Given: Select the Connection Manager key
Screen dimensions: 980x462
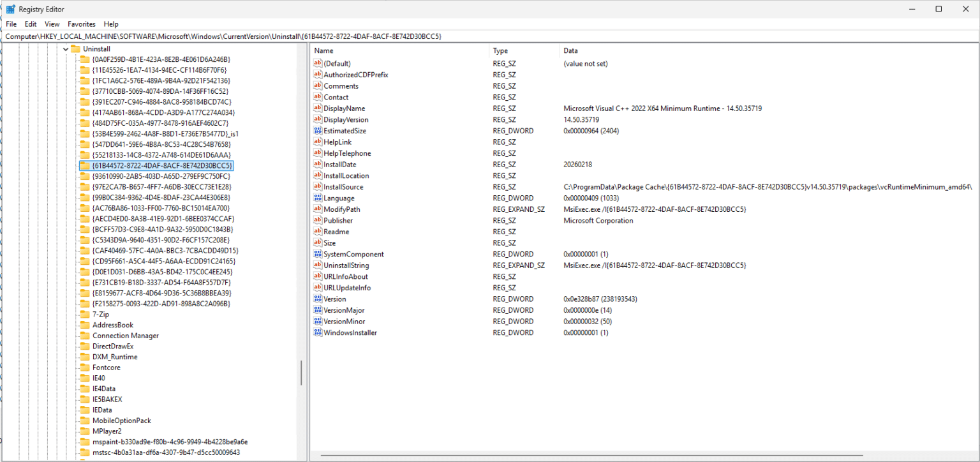Looking at the screenshot, I should pyautogui.click(x=125, y=336).
